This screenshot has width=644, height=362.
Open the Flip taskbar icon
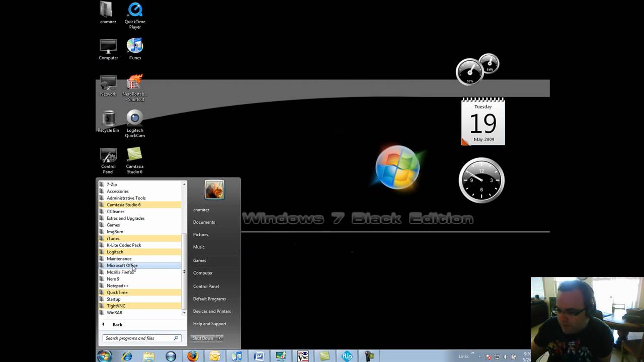tap(347, 356)
